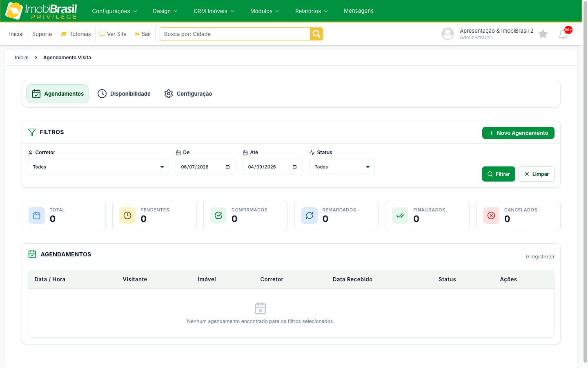Viewport: 588px width, 368px height.
Task: Click the Data / Hora column header
Action: click(x=50, y=280)
